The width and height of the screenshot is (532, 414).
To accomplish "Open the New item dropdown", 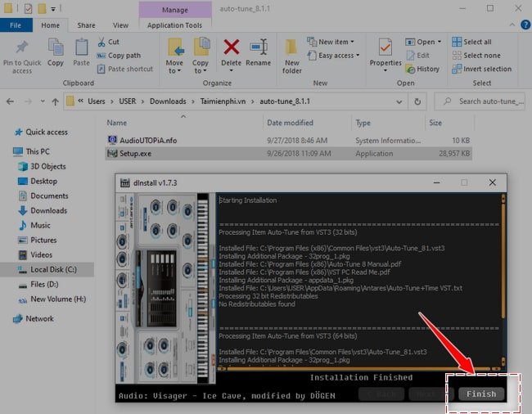I will click(x=331, y=42).
